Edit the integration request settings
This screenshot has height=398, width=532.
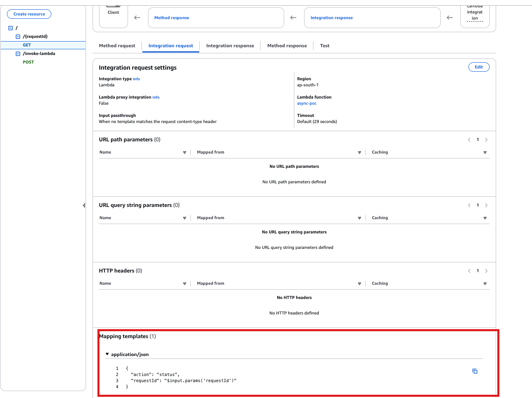[479, 67]
